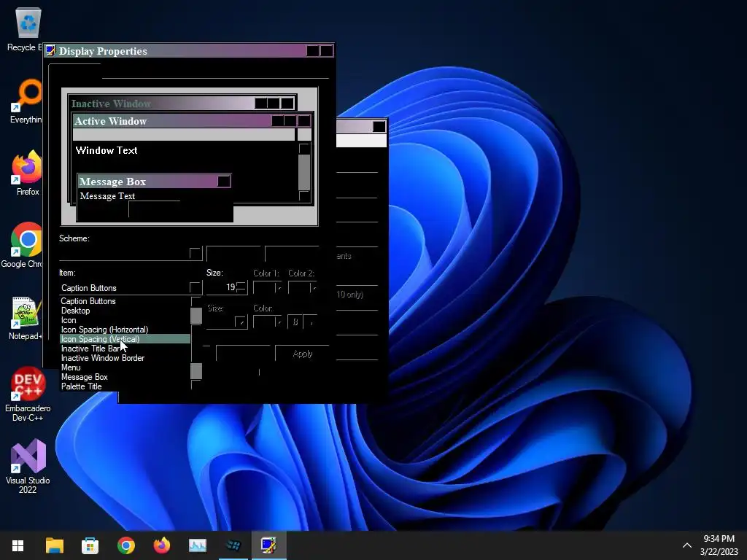Open the Recycle Bin desktop icon
747x560 pixels.
[x=28, y=28]
